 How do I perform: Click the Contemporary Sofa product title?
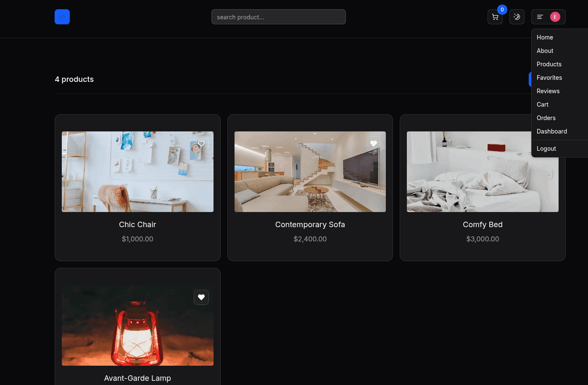tap(310, 225)
